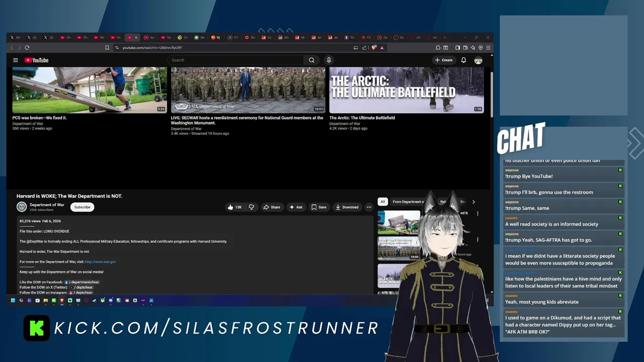Start voice search with the microphone icon
Screen dimensions: 644x362
[x=329, y=60]
